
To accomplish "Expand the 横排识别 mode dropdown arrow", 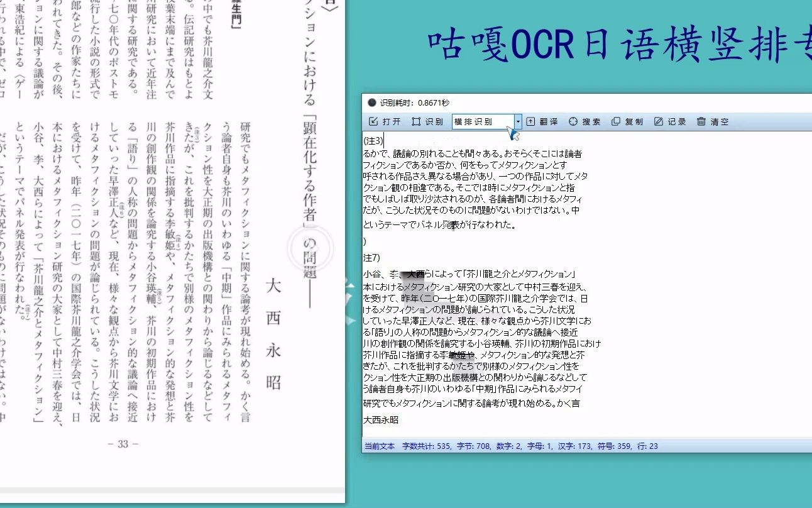I will pos(519,121).
